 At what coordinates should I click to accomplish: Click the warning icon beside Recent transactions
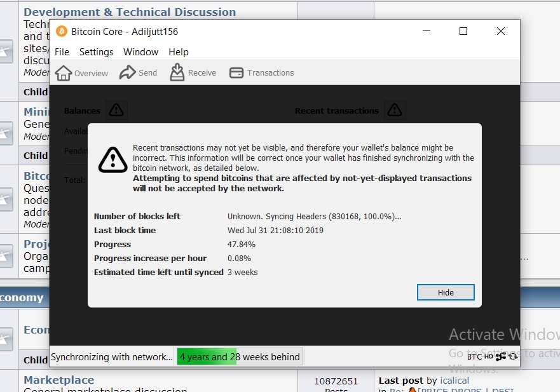pos(395,110)
